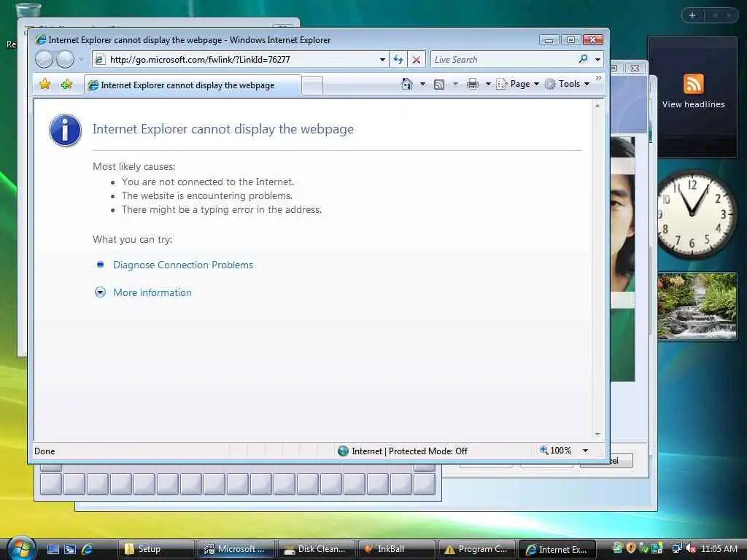Launch Internet Explorer from quick launch

click(87, 549)
